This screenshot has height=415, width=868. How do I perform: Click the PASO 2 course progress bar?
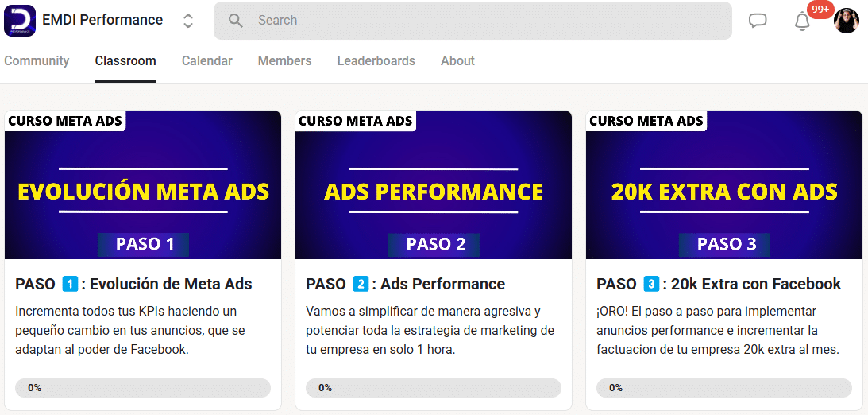coord(434,388)
